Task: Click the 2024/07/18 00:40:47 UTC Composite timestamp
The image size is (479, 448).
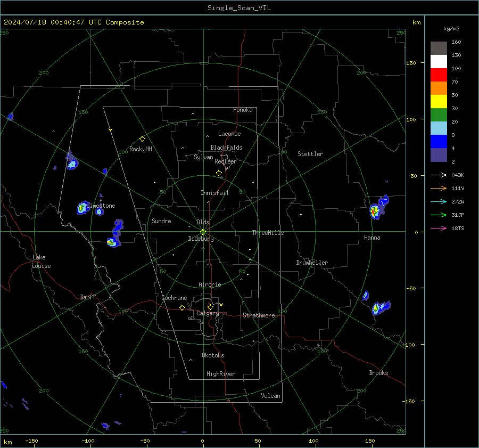Action: [73, 22]
